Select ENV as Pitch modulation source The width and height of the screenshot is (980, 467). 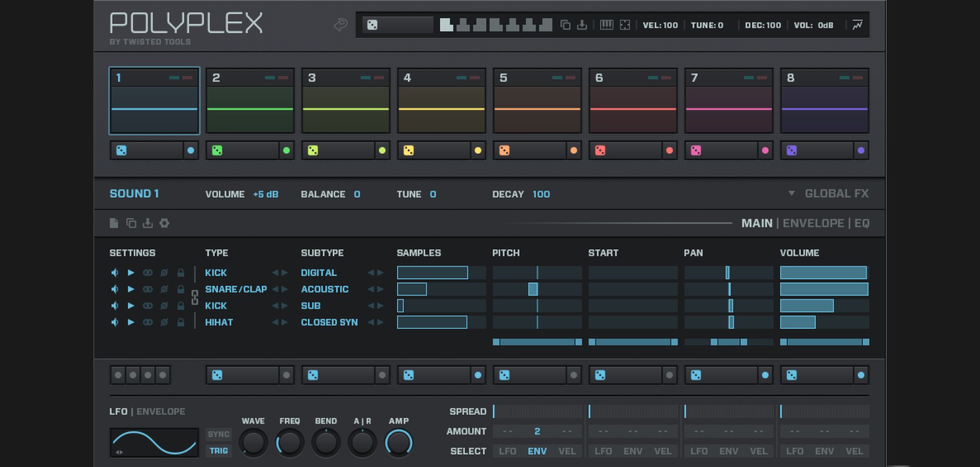(x=537, y=451)
